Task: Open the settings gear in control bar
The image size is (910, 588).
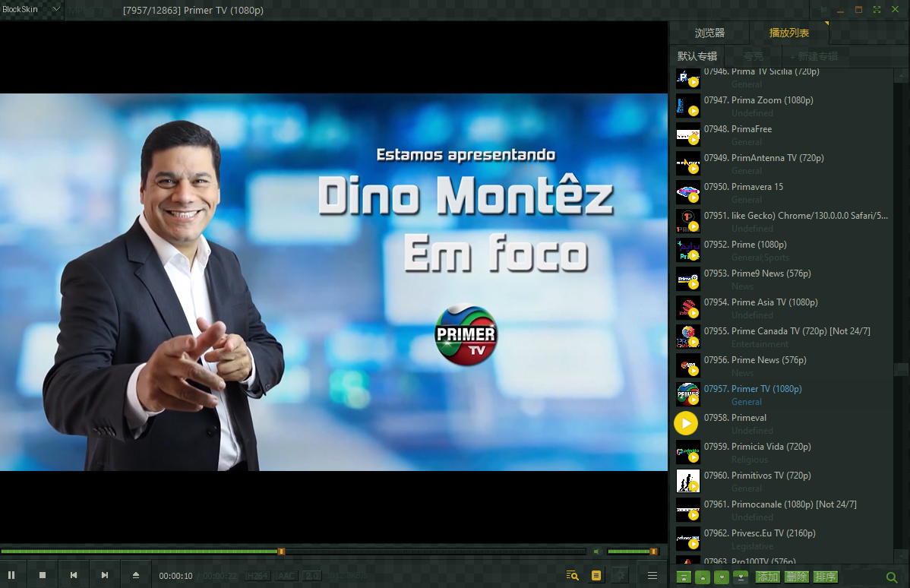Action: [x=621, y=575]
